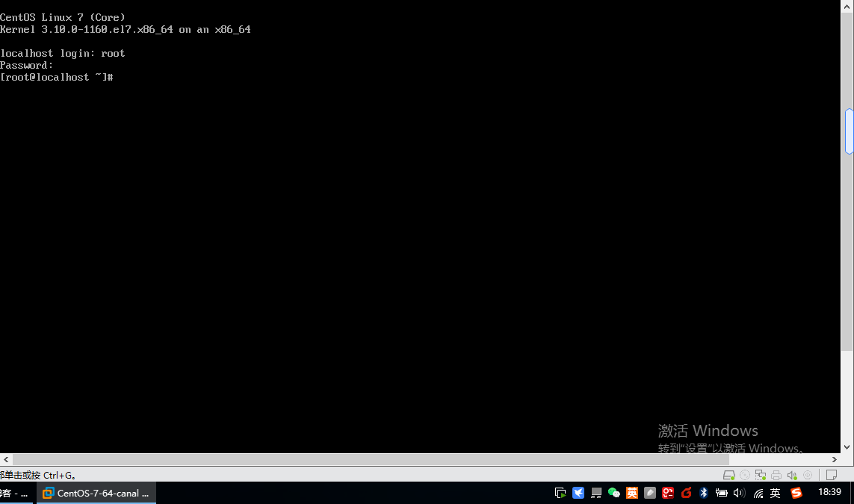This screenshot has width=854, height=504.
Task: Open VMware tray icon in taskbar
Action: [x=560, y=493]
